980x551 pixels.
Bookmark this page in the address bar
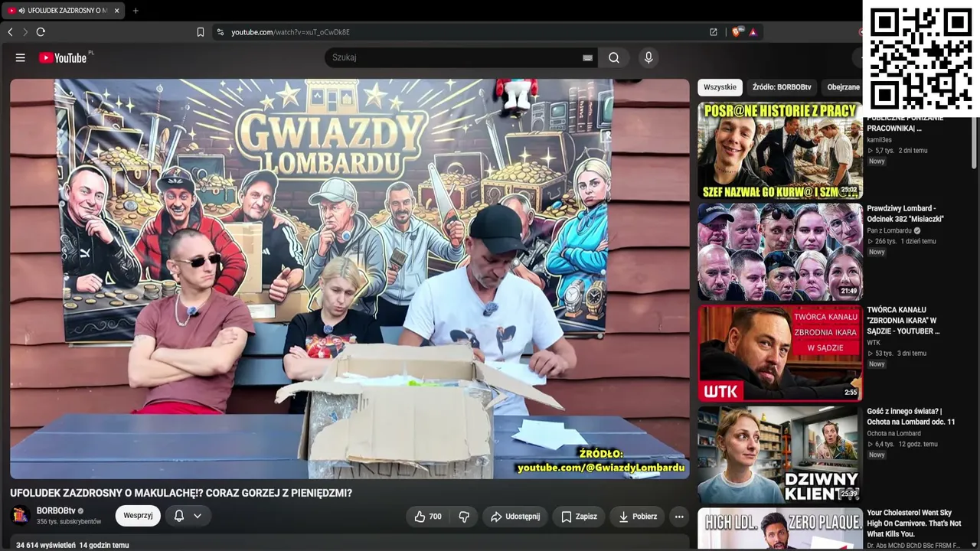[201, 32]
